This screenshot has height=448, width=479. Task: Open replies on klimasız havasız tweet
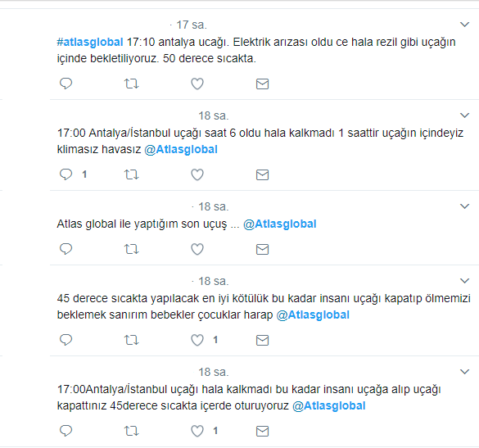pyautogui.click(x=66, y=174)
